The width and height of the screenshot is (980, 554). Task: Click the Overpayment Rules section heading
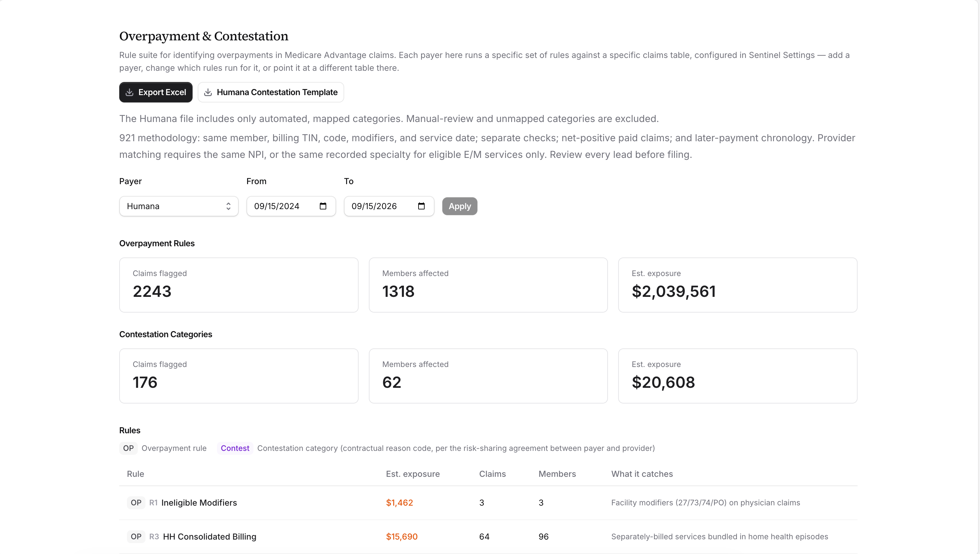point(157,243)
